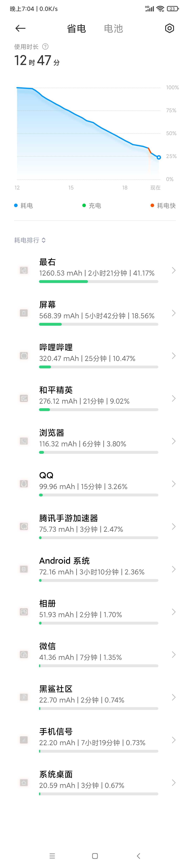This screenshot has height=868, width=190.
Task: Tap the 和平精英 app icon
Action: click(24, 398)
